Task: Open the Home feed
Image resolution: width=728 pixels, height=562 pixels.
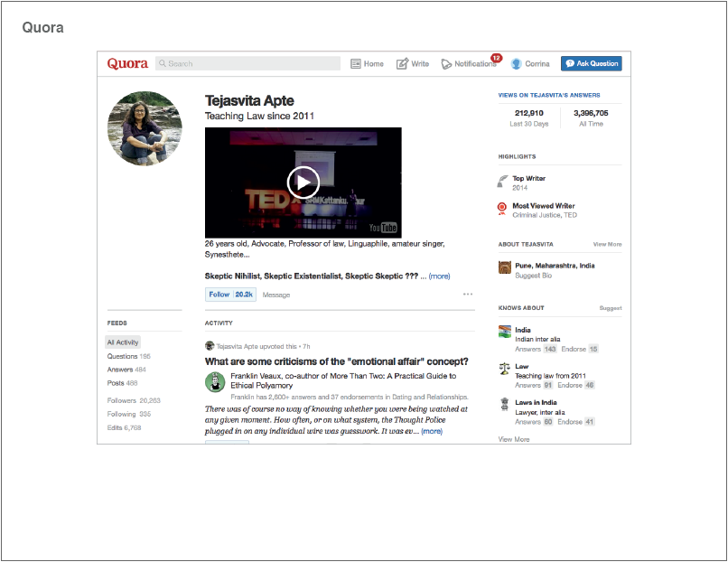Action: 367,63
